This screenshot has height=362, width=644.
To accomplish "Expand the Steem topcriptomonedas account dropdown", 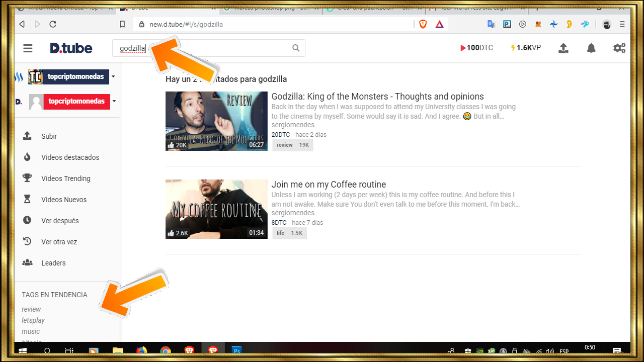I will click(x=113, y=76).
